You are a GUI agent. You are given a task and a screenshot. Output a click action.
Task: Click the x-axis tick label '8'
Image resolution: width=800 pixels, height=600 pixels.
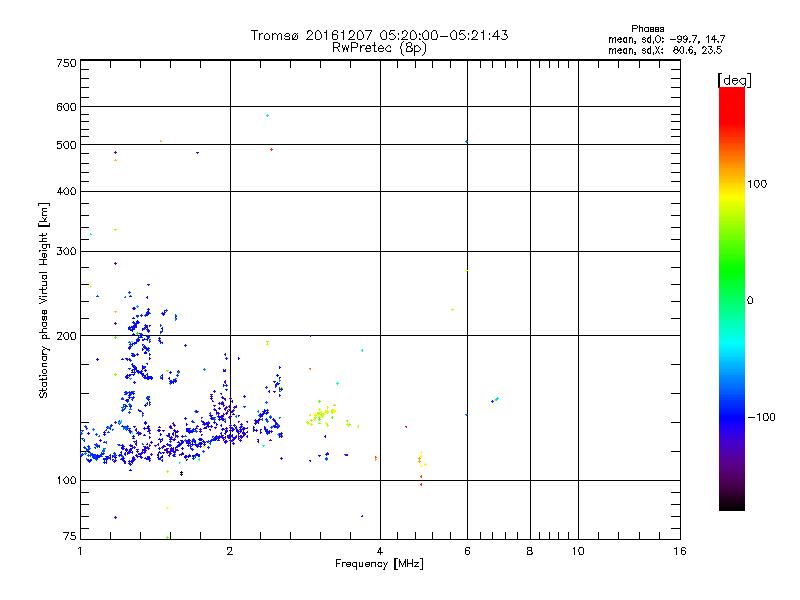pyautogui.click(x=530, y=551)
